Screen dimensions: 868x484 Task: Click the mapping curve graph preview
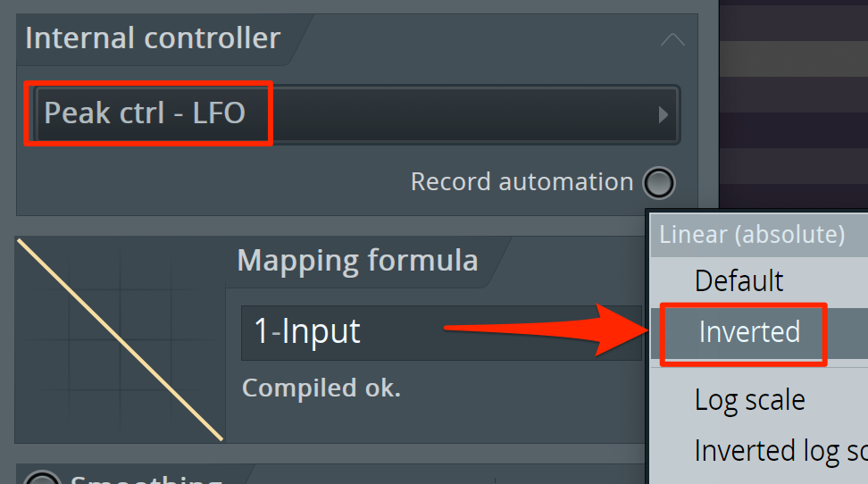coord(121,339)
